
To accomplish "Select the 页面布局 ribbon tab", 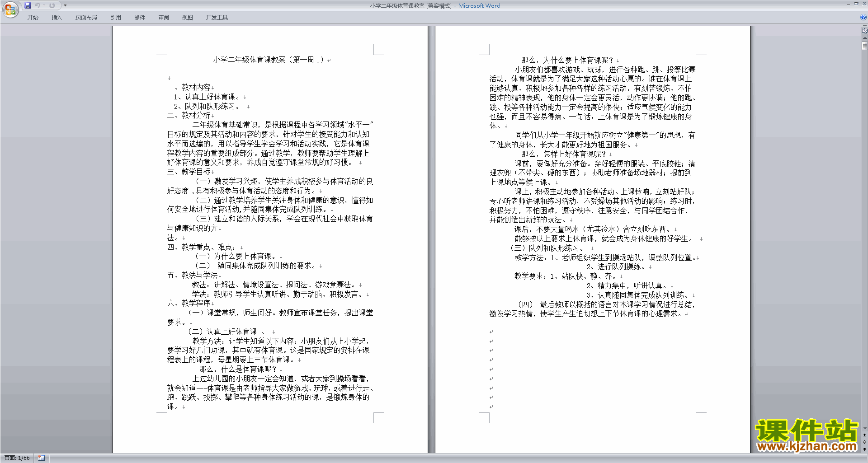I will coord(86,17).
